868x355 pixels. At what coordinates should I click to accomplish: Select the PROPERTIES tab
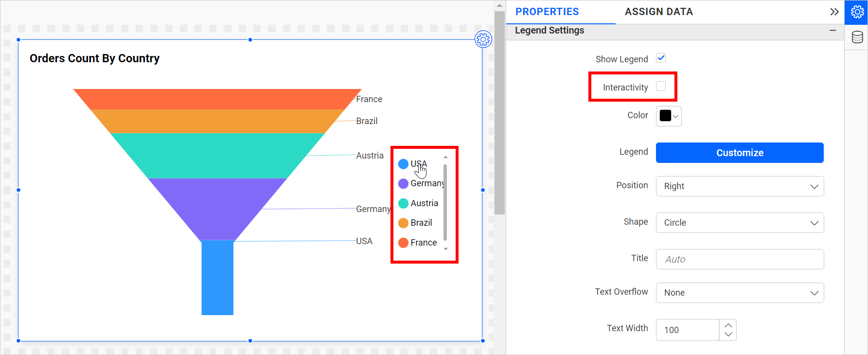547,12
